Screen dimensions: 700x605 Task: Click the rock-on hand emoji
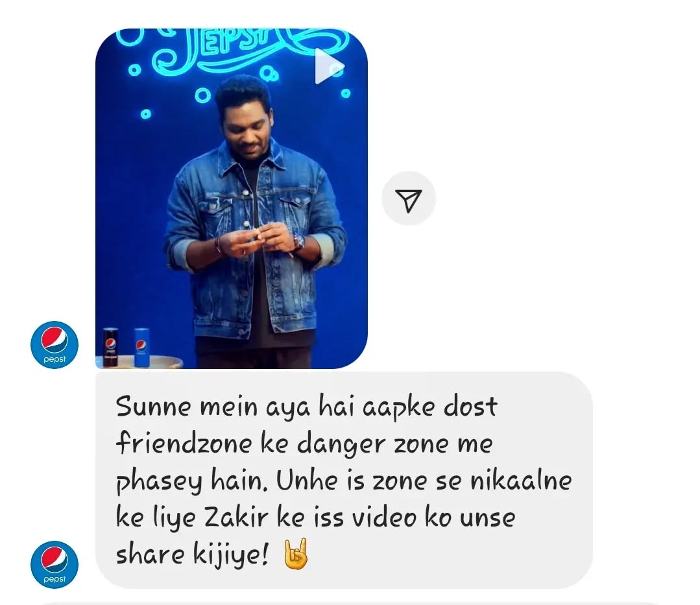tap(296, 554)
